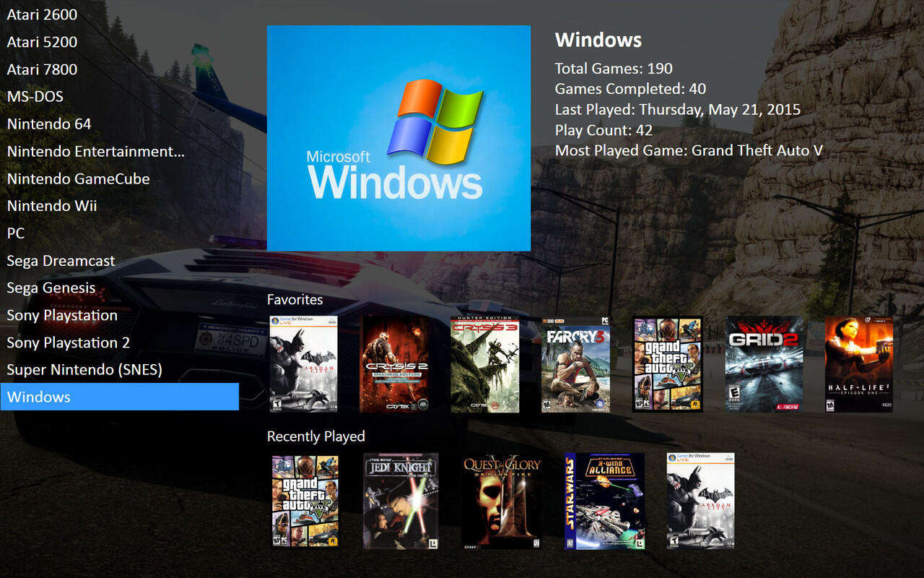Select Sony Playstation platform

(x=120, y=315)
